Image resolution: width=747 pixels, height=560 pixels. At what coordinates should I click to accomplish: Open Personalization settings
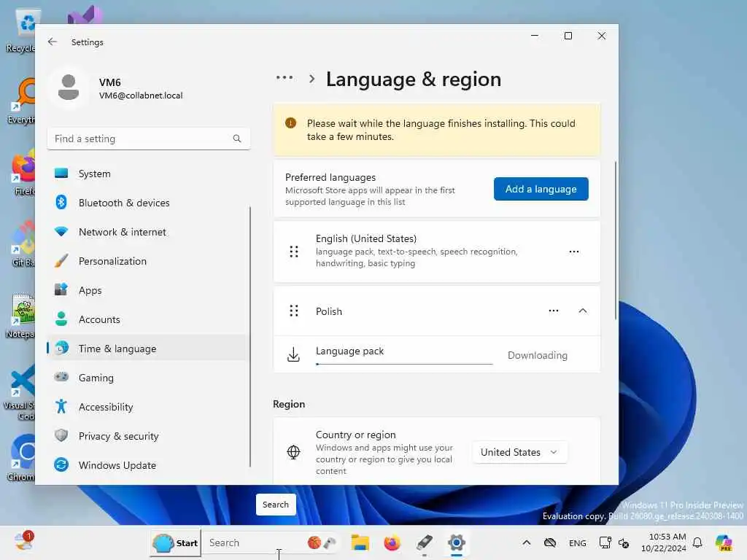[x=148, y=261]
